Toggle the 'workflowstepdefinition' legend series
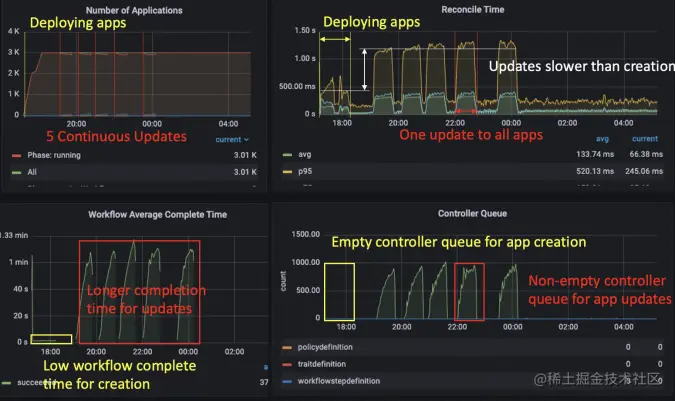The width and height of the screenshot is (675, 401). tap(339, 381)
